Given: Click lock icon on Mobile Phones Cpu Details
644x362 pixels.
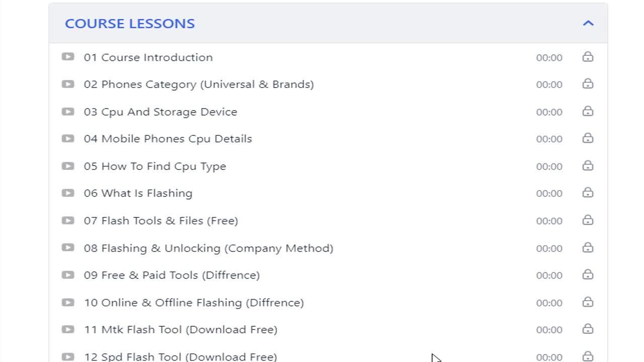Looking at the screenshot, I should (x=588, y=138).
